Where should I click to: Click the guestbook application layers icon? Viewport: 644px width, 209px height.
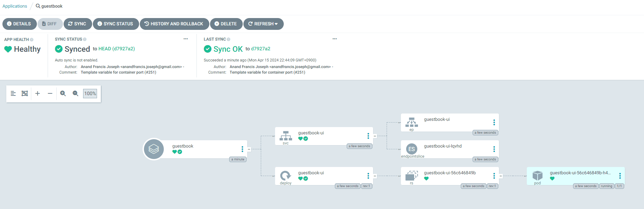point(154,149)
